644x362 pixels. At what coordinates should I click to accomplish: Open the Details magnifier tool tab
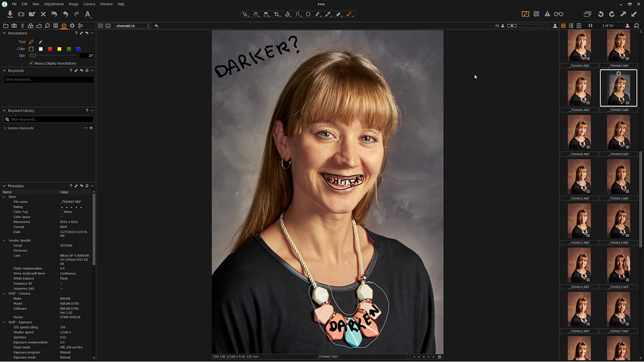47,25
